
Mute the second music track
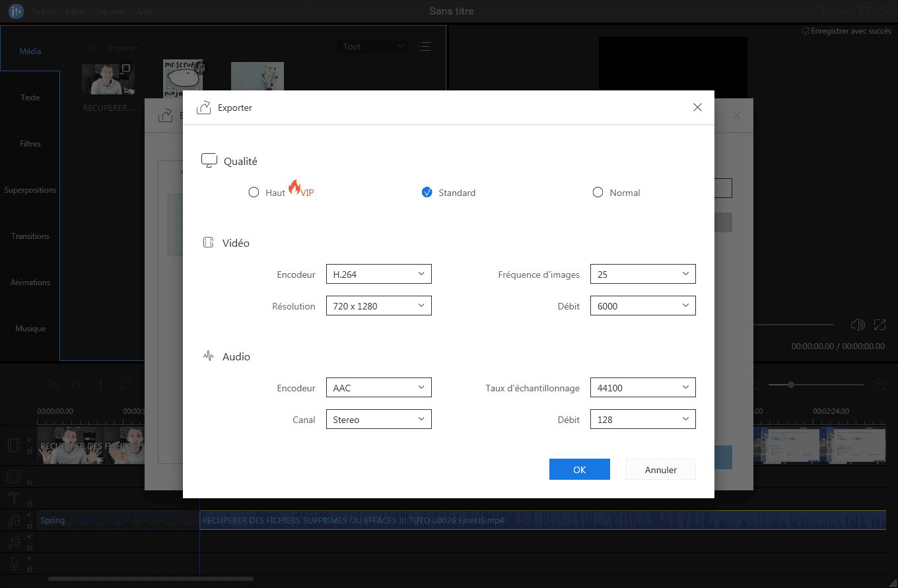tap(30, 537)
